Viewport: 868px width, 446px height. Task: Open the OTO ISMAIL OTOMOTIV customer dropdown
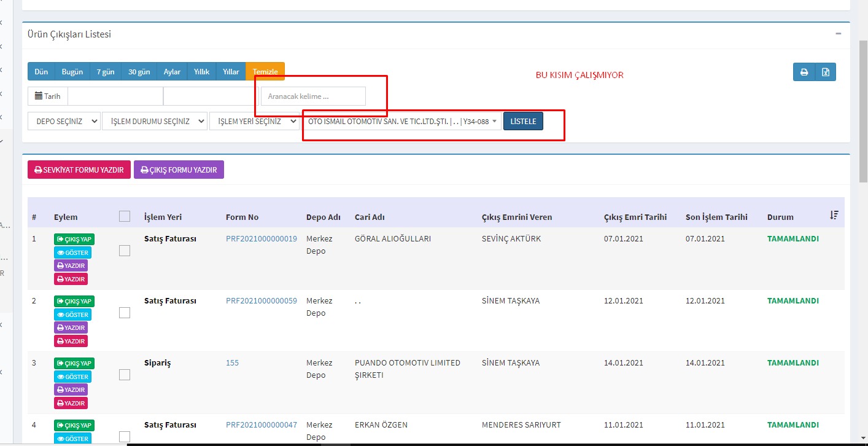402,121
